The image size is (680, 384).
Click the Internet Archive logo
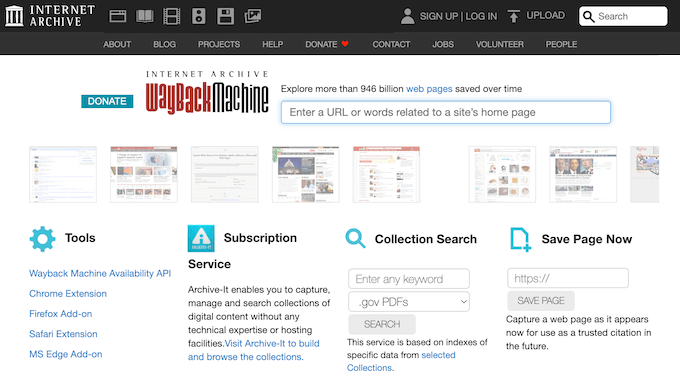49,16
